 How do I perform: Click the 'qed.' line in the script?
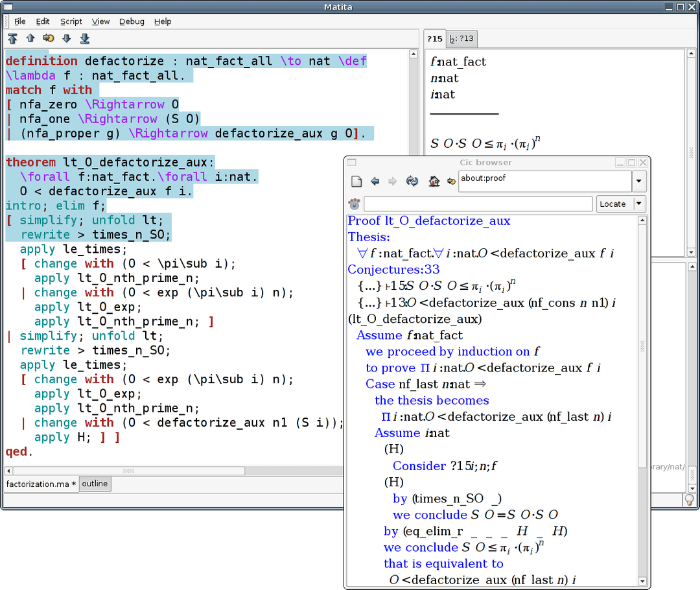pyautogui.click(x=19, y=452)
